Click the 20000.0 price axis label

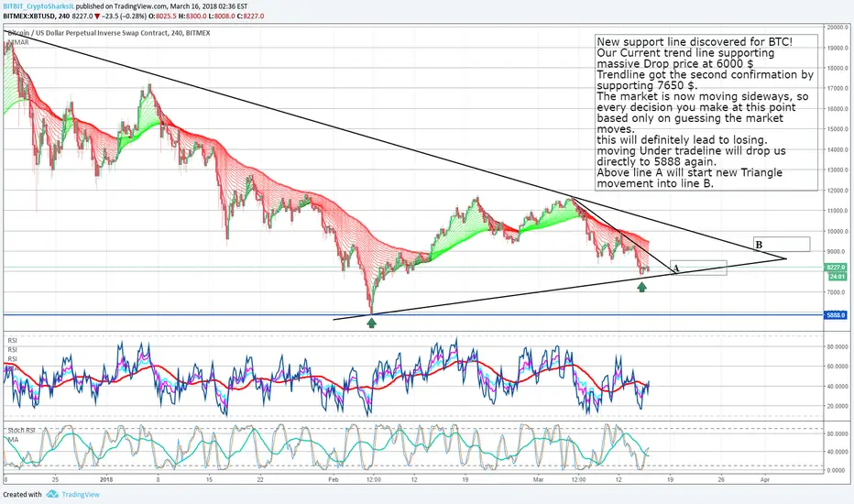point(838,27)
